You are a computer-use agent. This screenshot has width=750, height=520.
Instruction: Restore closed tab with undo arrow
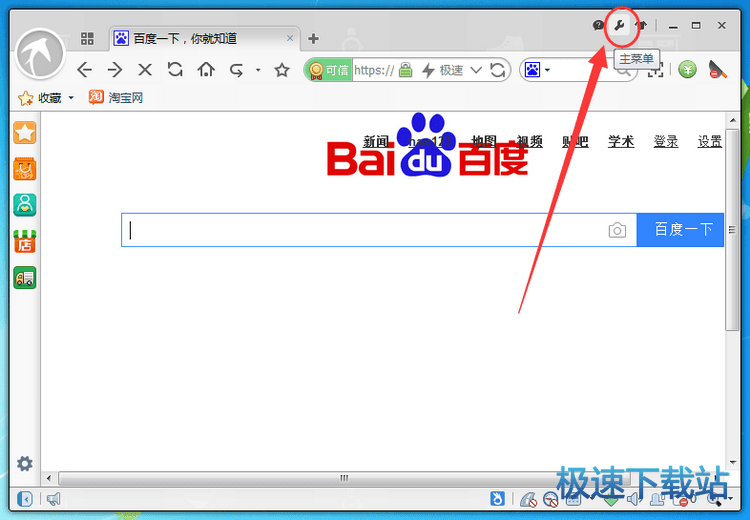[x=237, y=70]
